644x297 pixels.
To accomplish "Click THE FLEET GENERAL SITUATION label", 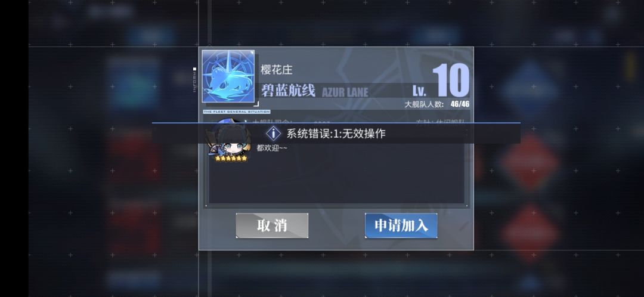I will 237,112.
